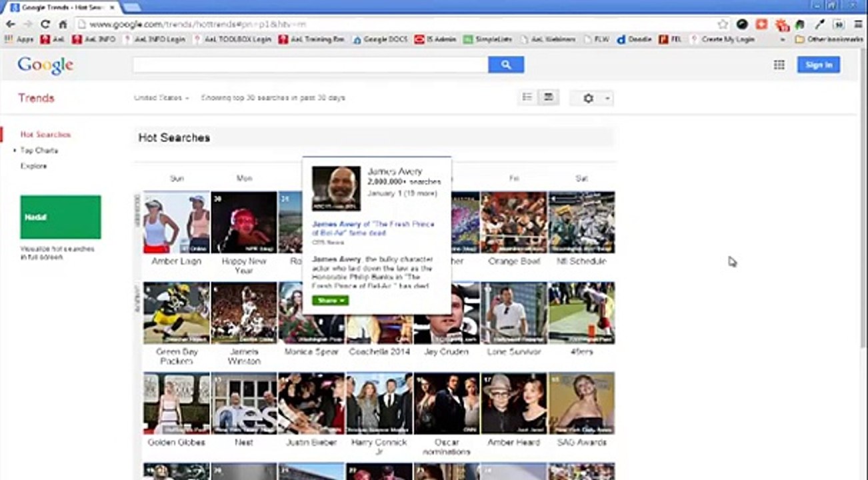
Task: Click the blue Sign in button
Action: pyautogui.click(x=819, y=65)
